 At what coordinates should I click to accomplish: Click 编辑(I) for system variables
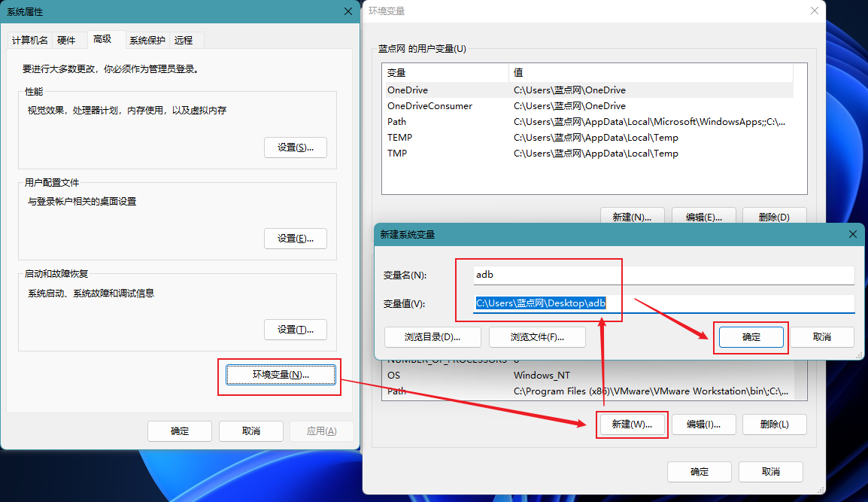pos(703,424)
